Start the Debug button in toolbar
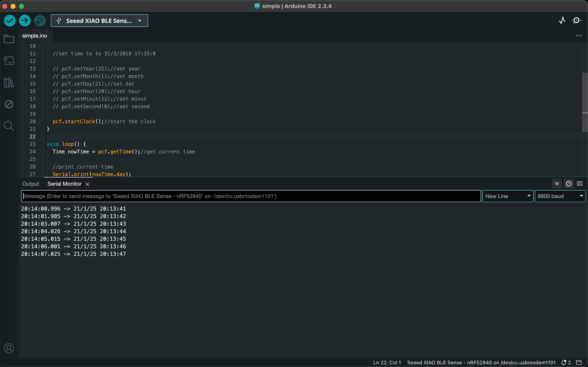This screenshot has width=588, height=367. 40,21
